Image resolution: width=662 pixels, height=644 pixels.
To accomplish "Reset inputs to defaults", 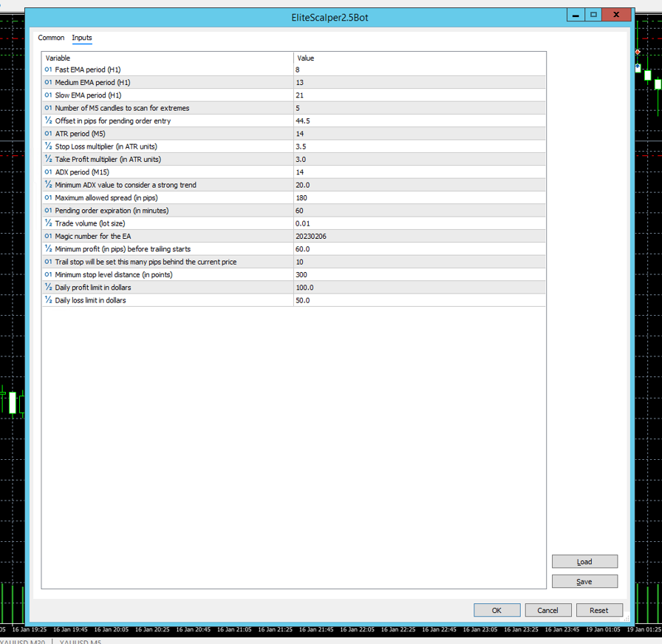I will (x=599, y=610).
